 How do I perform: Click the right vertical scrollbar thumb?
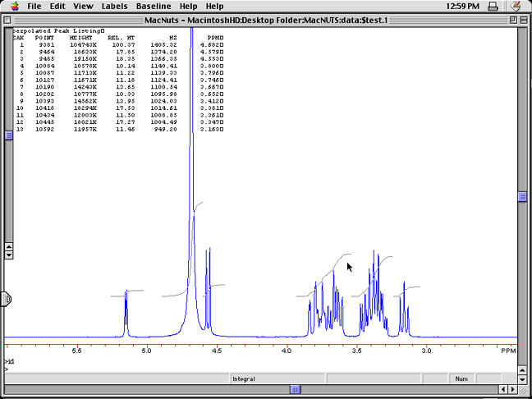click(521, 196)
